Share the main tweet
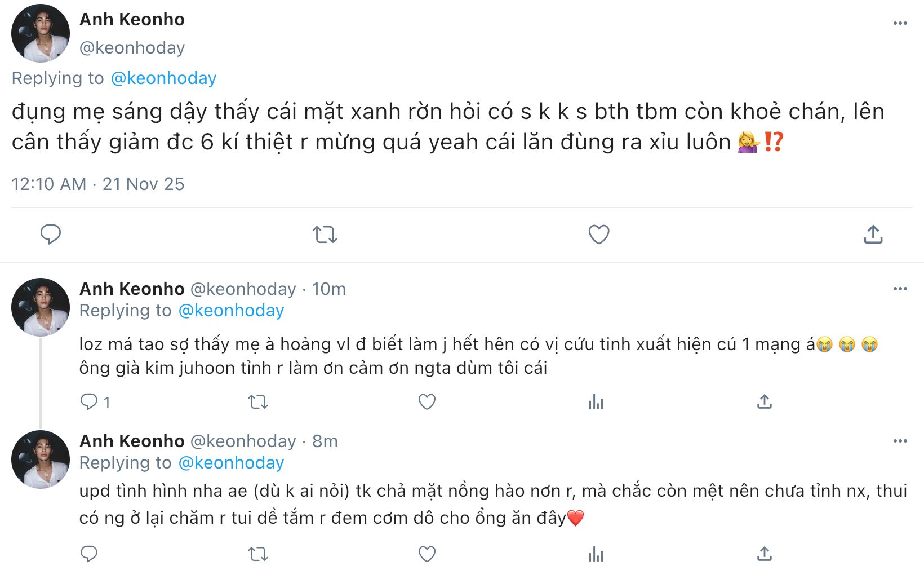The height and width of the screenshot is (570, 924). [873, 234]
